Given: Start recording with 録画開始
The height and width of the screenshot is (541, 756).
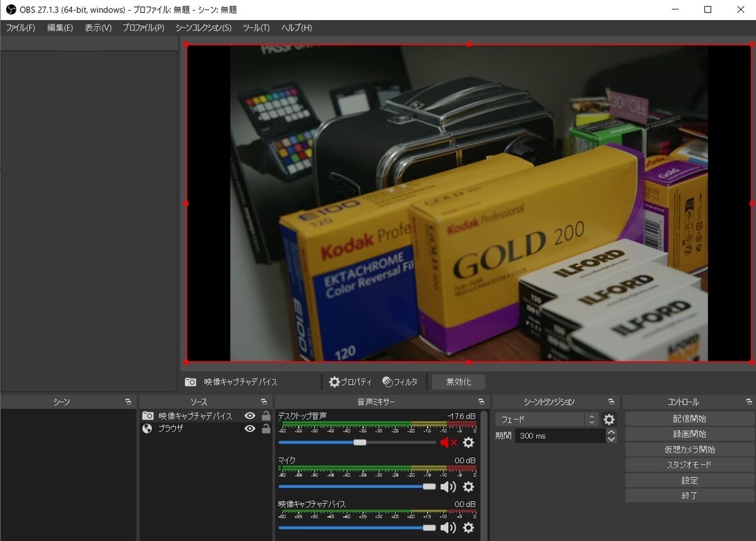Looking at the screenshot, I should [689, 434].
